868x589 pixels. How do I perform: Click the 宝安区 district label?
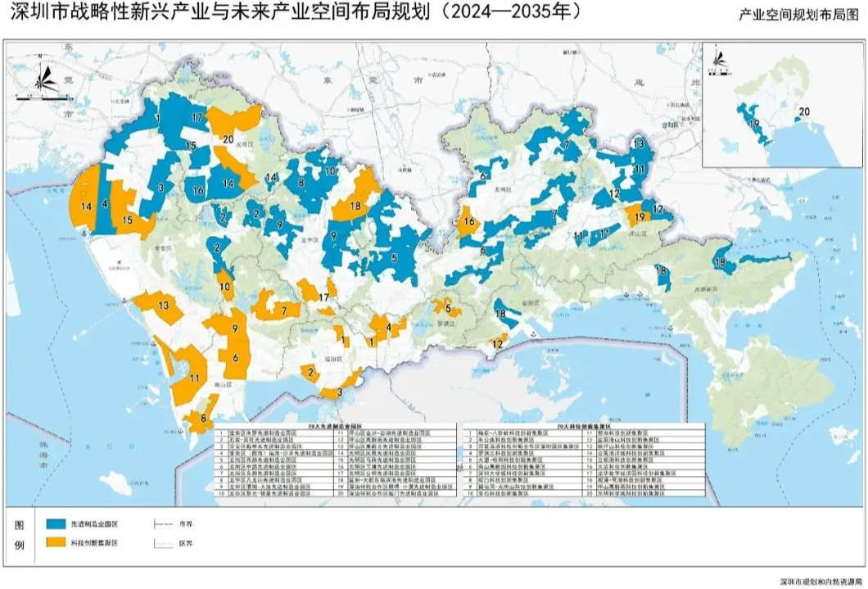point(164,250)
